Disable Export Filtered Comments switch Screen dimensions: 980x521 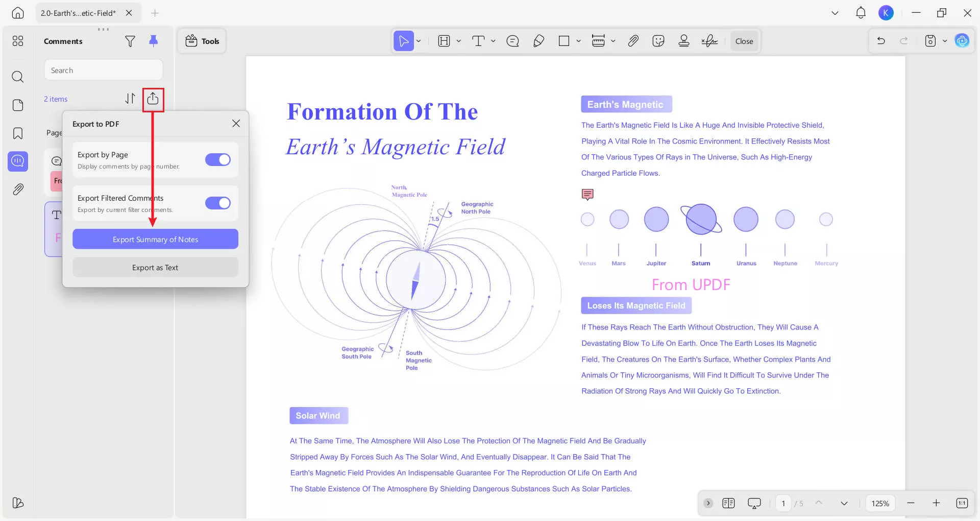(218, 203)
